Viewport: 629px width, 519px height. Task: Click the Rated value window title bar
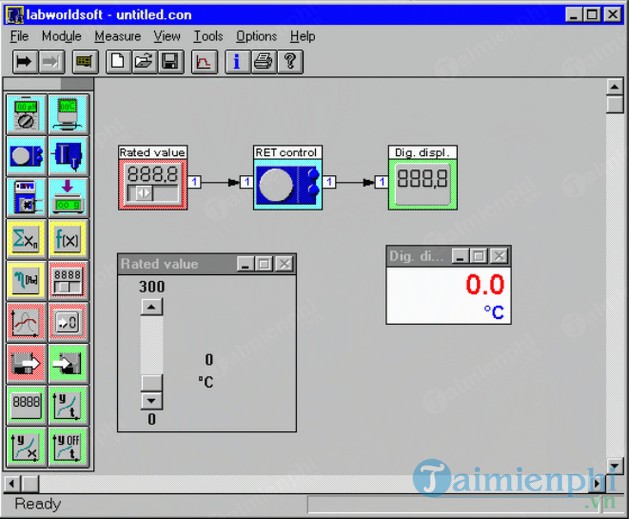pyautogui.click(x=207, y=264)
